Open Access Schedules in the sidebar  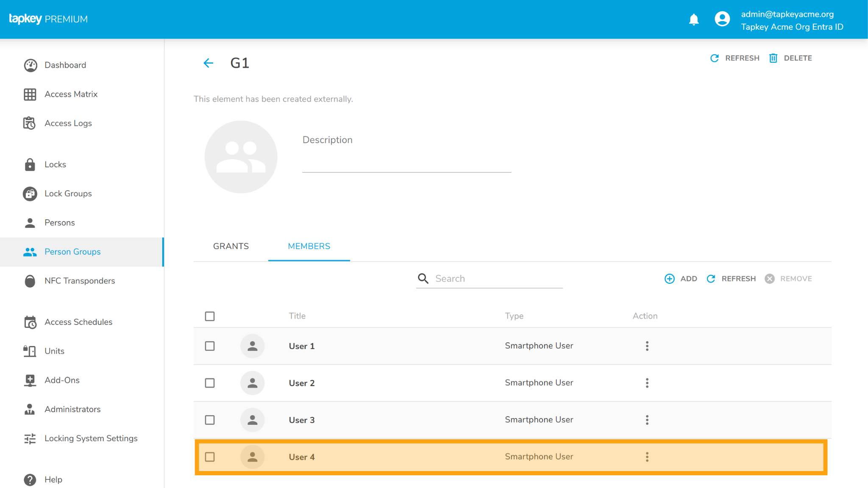[78, 322]
